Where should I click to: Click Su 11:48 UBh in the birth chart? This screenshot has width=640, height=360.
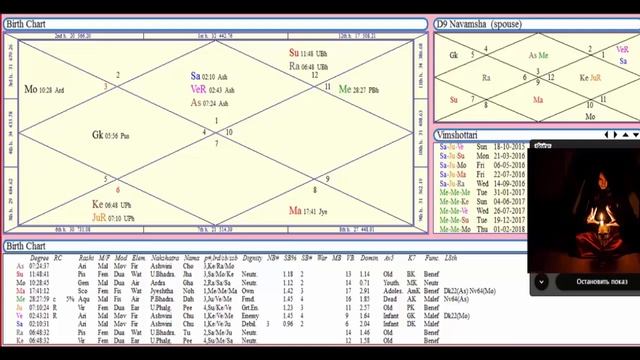pyautogui.click(x=308, y=53)
